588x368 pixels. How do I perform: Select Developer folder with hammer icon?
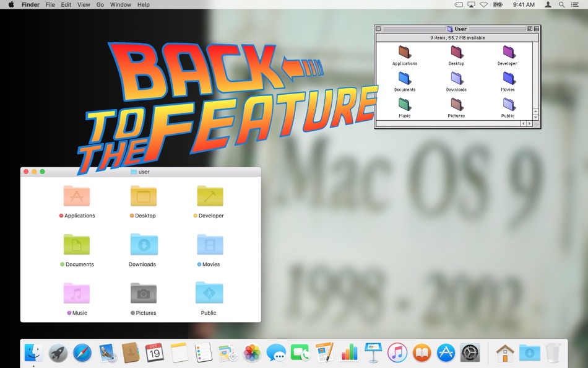coord(210,196)
